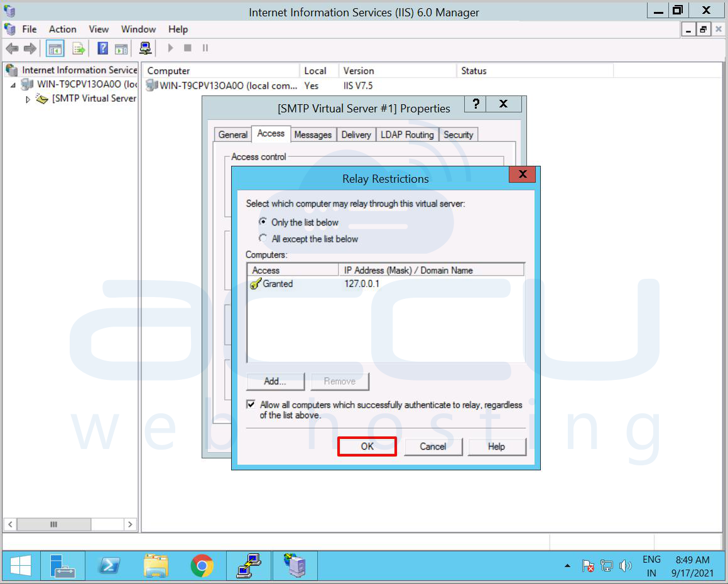This screenshot has width=728, height=584.
Task: Select the Granted 127.0.0.1 list entry
Action: click(x=386, y=284)
